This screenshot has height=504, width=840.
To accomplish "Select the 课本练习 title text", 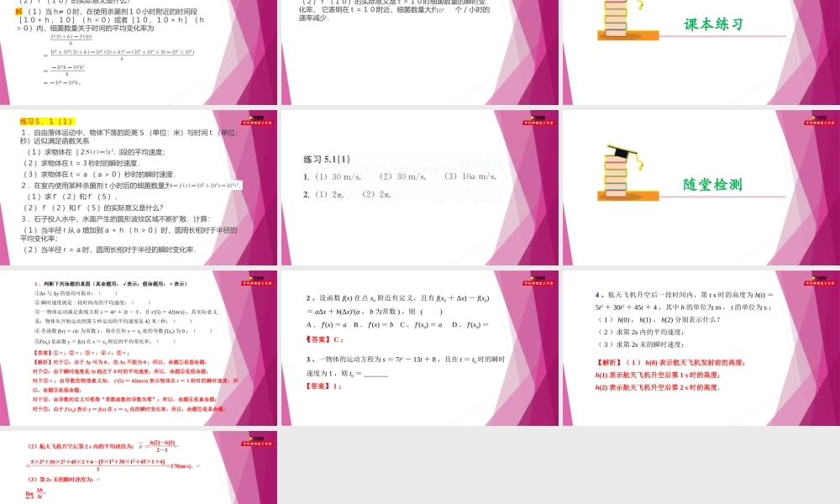I will 713,24.
